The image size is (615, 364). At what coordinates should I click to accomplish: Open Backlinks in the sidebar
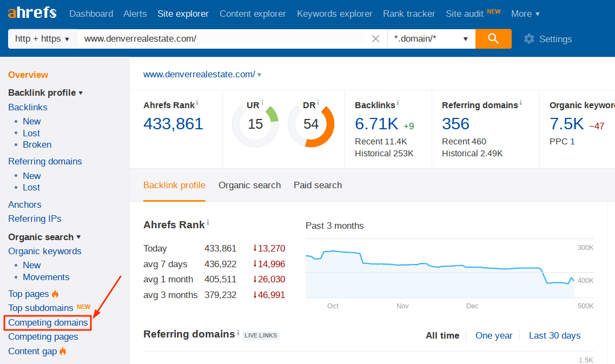click(x=28, y=108)
